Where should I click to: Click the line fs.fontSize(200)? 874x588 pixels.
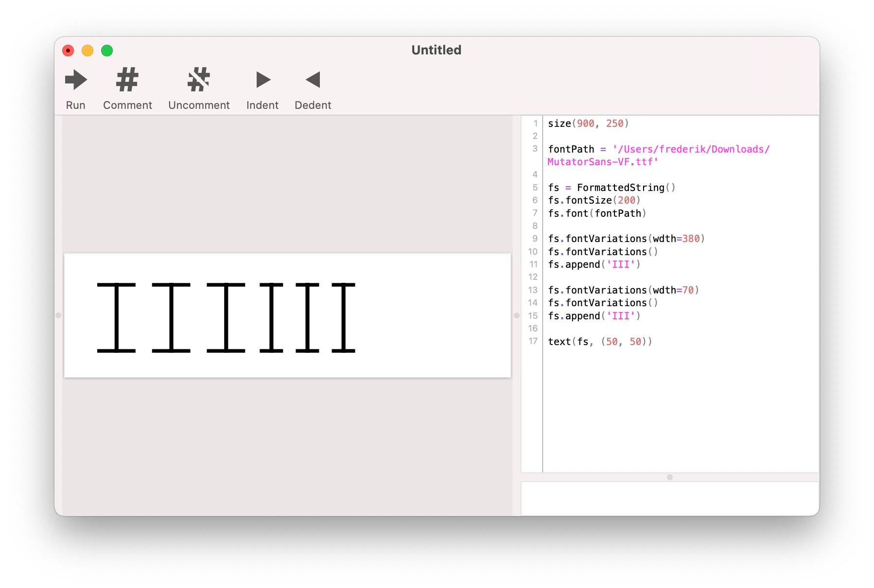[x=594, y=200]
